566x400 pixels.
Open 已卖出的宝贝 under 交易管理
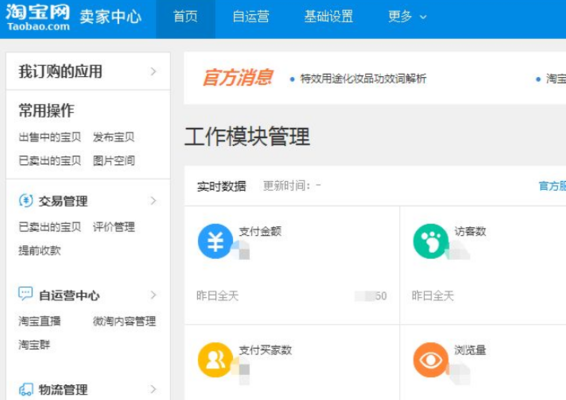(x=50, y=227)
